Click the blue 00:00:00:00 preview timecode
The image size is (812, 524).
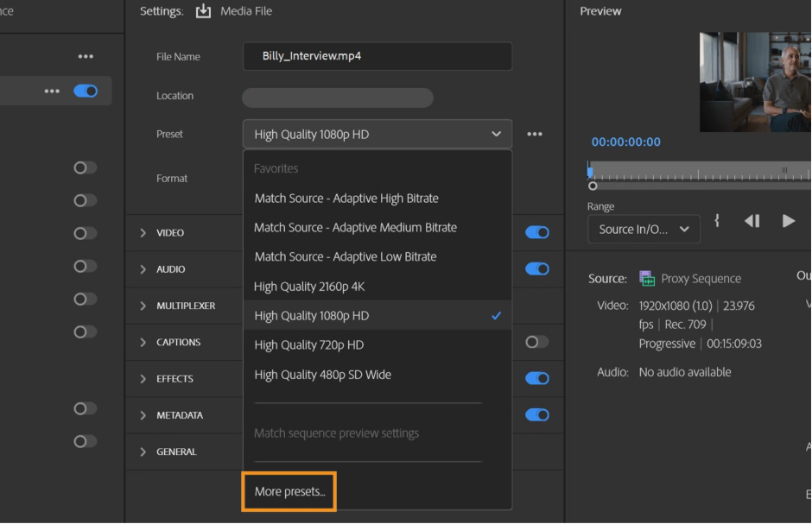point(625,142)
